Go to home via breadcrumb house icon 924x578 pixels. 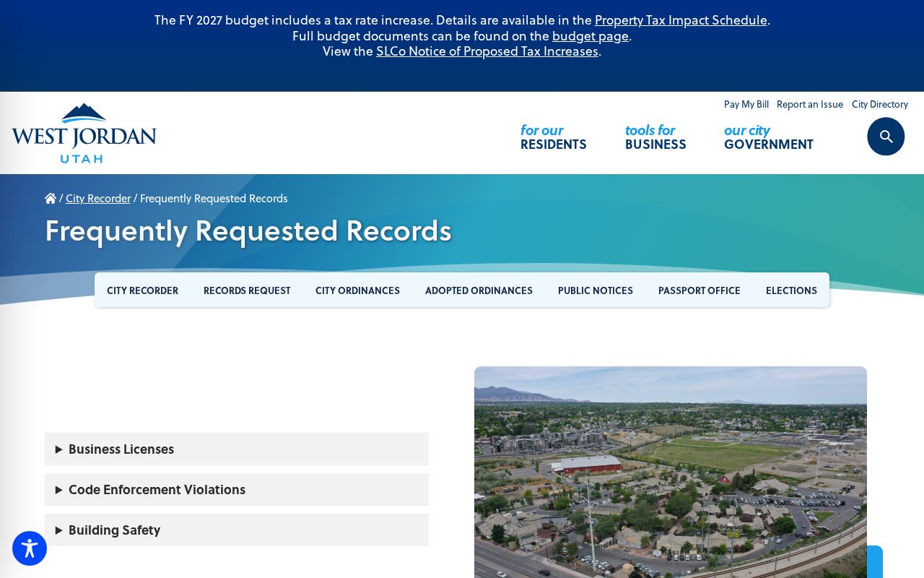point(51,198)
